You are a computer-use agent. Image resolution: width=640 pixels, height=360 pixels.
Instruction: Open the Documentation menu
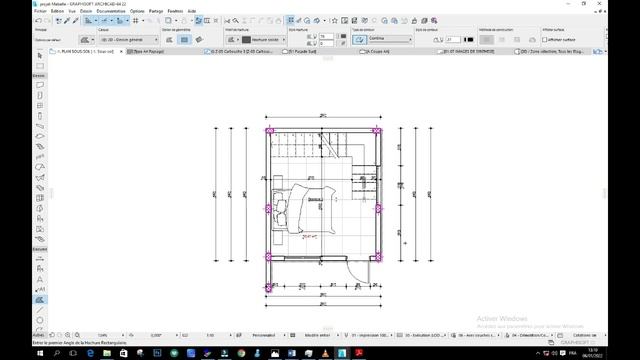pyautogui.click(x=111, y=11)
